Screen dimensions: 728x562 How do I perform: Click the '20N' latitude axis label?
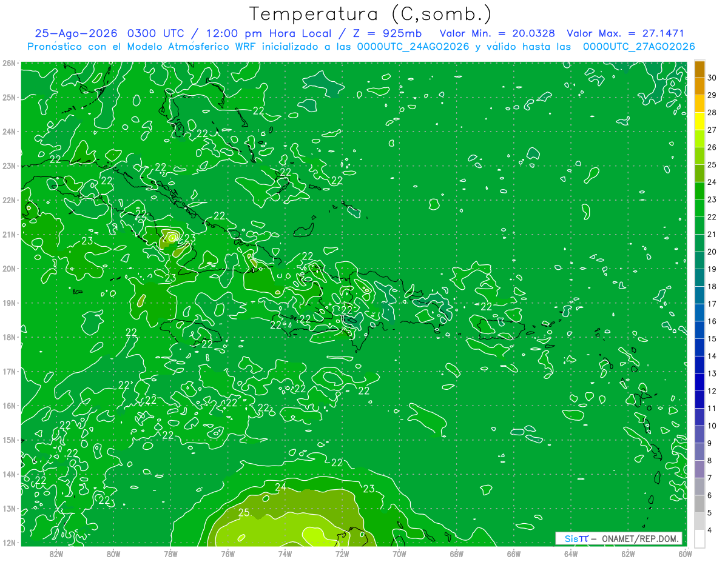pos(8,269)
